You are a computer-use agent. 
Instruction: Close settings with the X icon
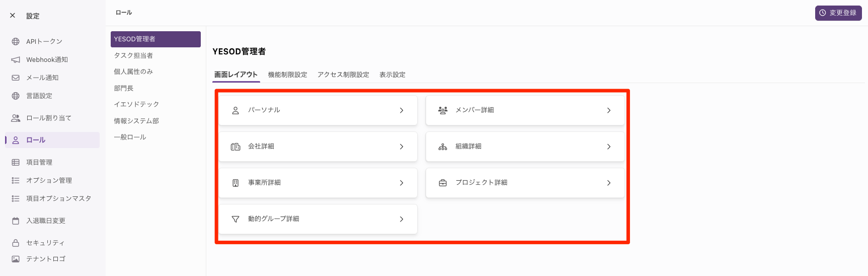click(x=13, y=16)
